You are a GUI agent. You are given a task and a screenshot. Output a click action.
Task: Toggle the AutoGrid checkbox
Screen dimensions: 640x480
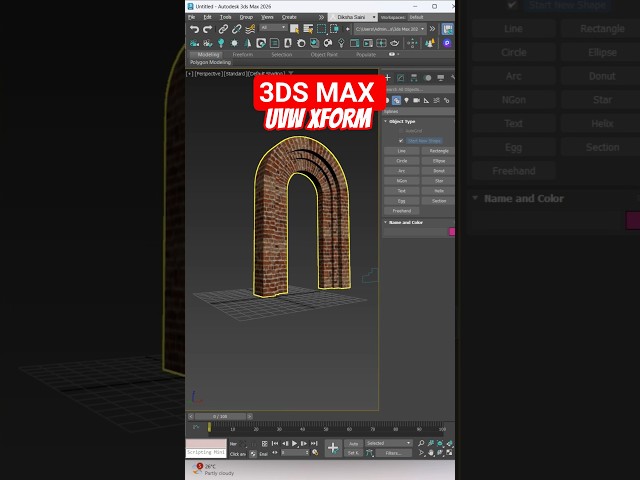(x=401, y=131)
